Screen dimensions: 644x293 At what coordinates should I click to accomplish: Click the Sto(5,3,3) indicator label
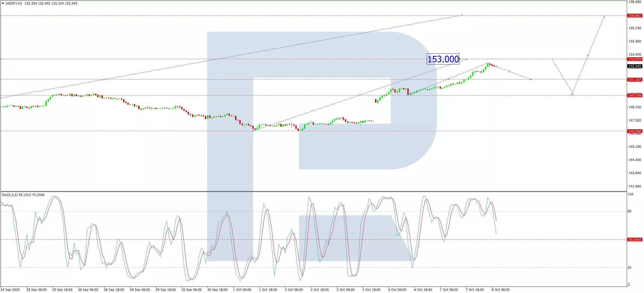point(10,195)
